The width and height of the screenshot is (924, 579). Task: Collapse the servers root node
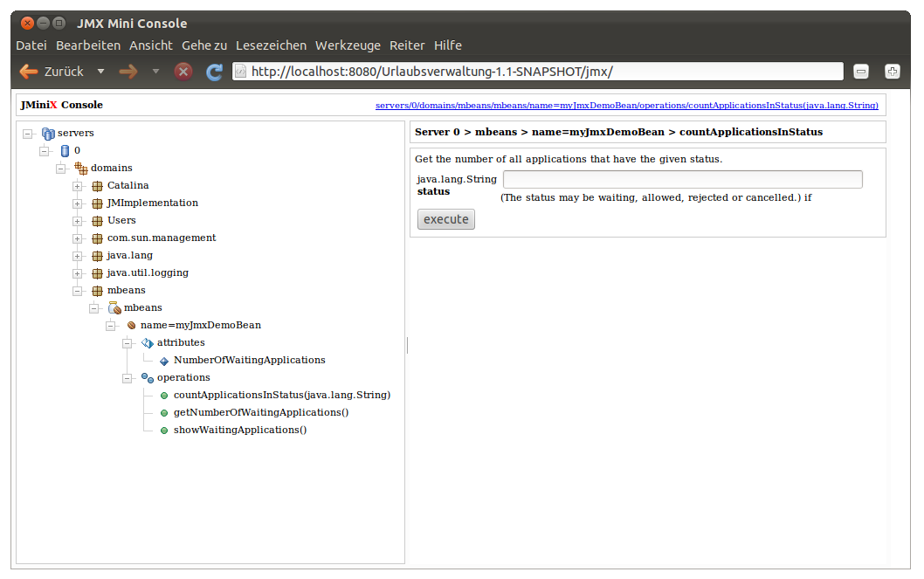(28, 134)
